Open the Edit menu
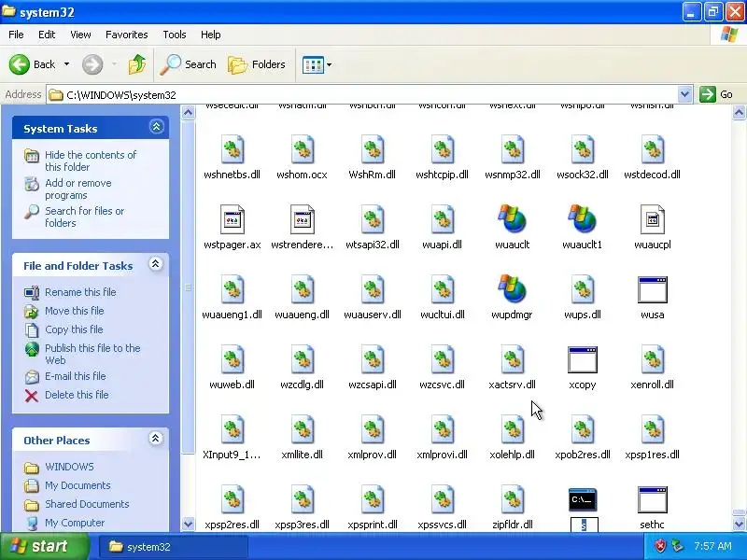This screenshot has width=747, height=560. pyautogui.click(x=47, y=35)
